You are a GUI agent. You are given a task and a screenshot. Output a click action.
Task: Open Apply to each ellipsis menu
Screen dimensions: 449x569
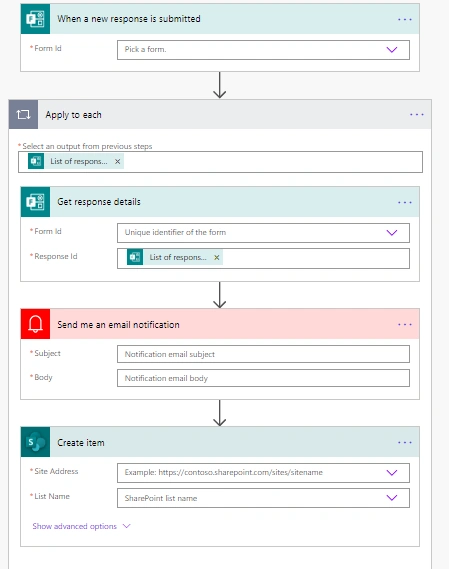417,115
